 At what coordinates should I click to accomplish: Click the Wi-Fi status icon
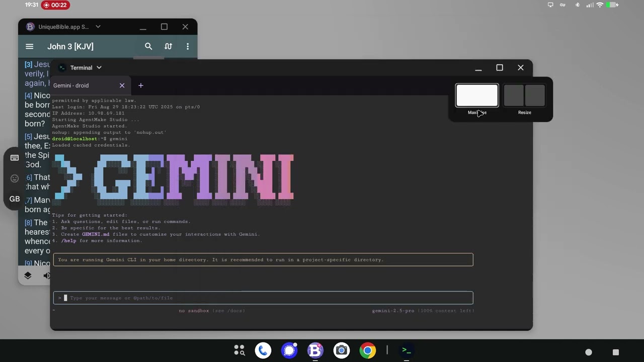(x=600, y=5)
